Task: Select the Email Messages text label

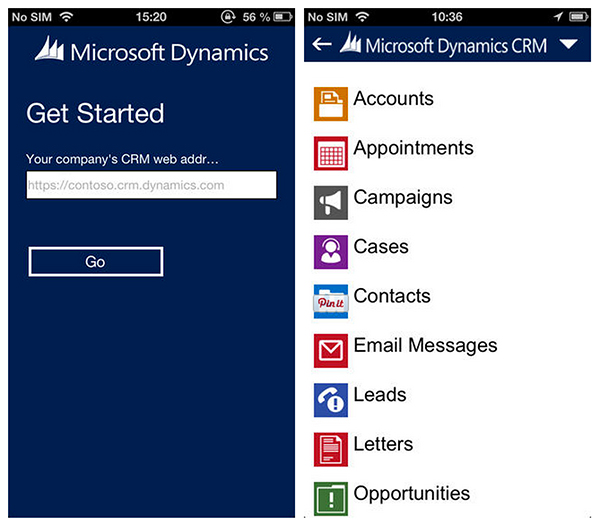Action: 425,345
